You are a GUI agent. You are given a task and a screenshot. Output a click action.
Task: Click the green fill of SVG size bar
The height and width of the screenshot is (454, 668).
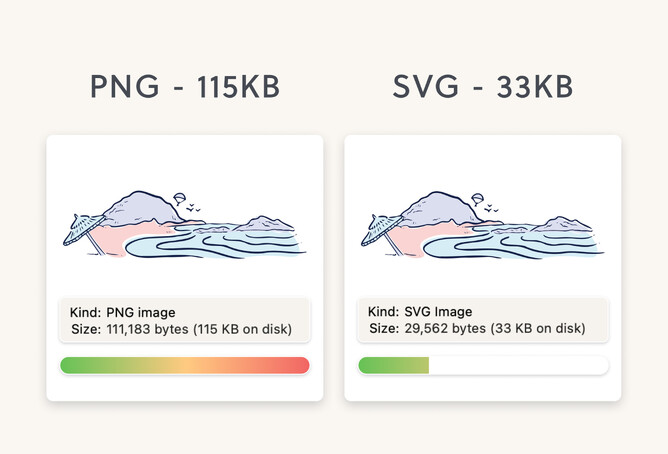click(393, 365)
